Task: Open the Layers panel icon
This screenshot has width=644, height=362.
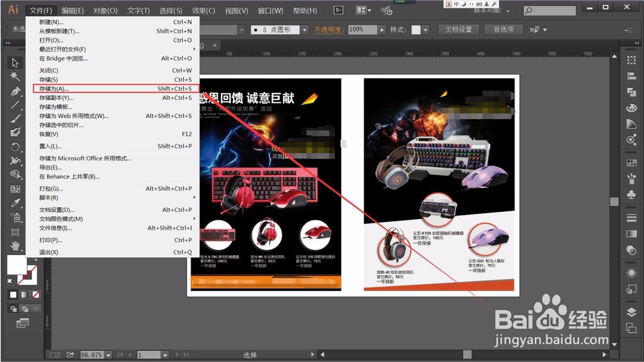Action: (x=631, y=312)
